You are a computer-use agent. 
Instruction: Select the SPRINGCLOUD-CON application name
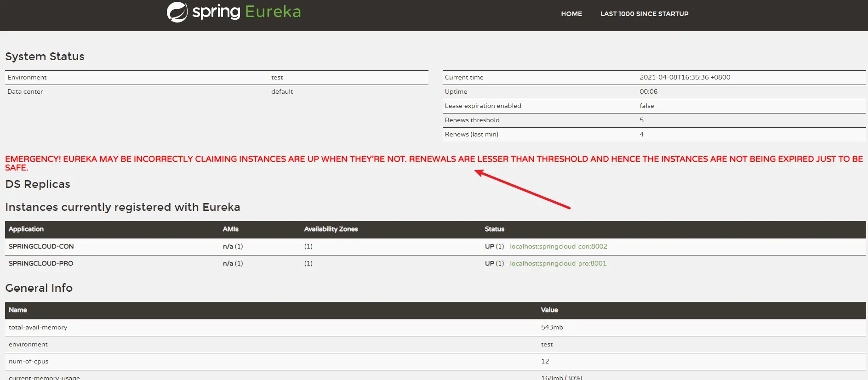pyautogui.click(x=41, y=246)
